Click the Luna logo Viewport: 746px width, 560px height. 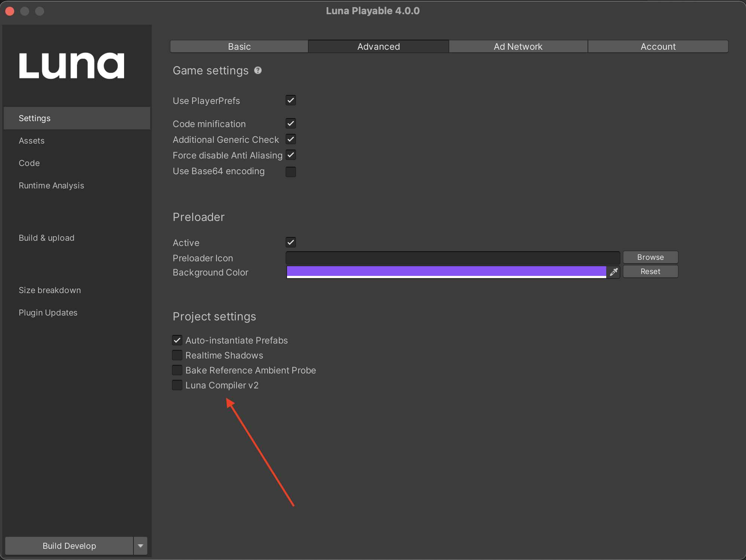72,66
